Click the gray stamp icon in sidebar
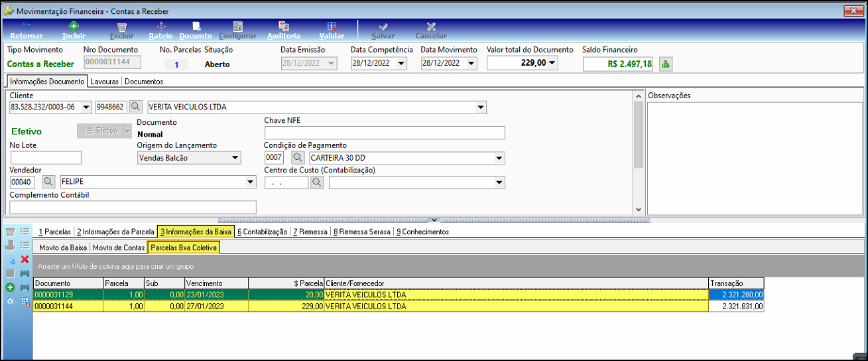 pyautogui.click(x=10, y=246)
